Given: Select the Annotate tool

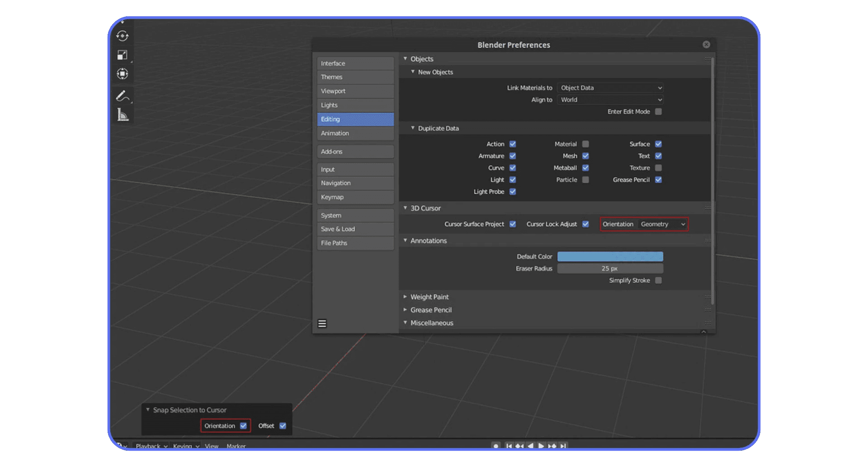Looking at the screenshot, I should pyautogui.click(x=122, y=95).
